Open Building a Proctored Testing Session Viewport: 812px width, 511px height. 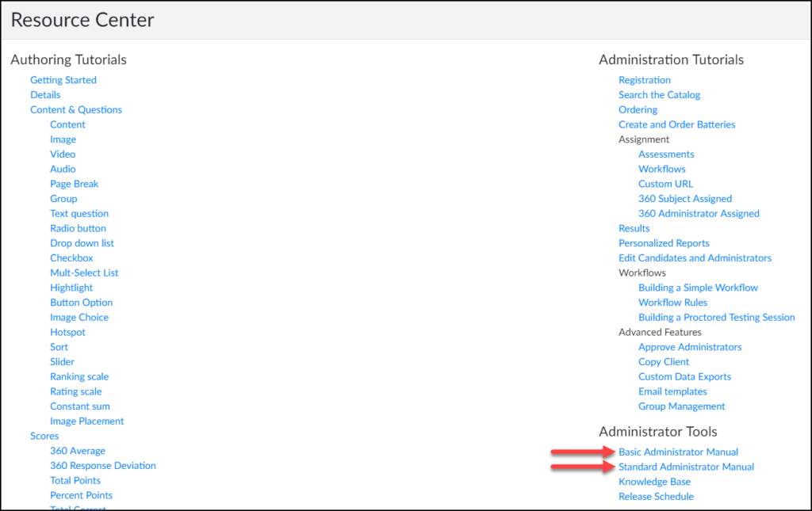click(x=716, y=318)
